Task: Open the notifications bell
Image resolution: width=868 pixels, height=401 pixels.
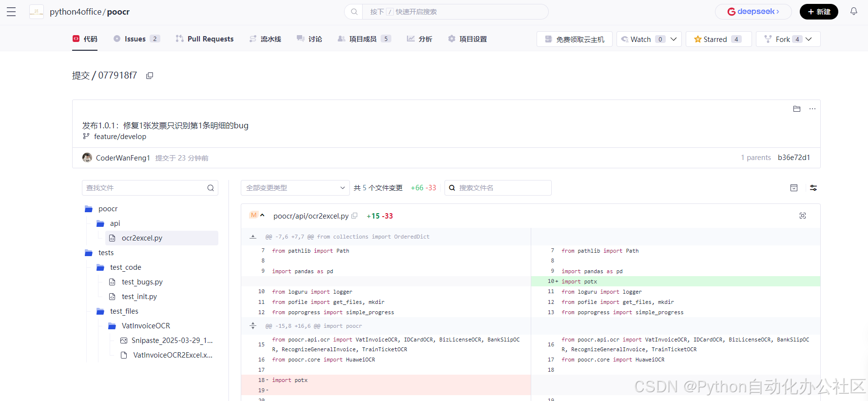Action: (854, 11)
